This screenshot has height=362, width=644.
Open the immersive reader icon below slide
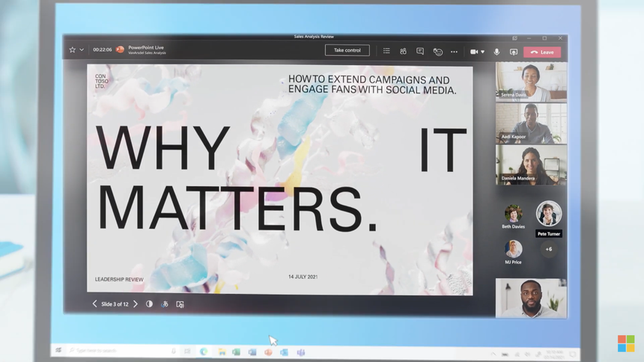tap(180, 304)
